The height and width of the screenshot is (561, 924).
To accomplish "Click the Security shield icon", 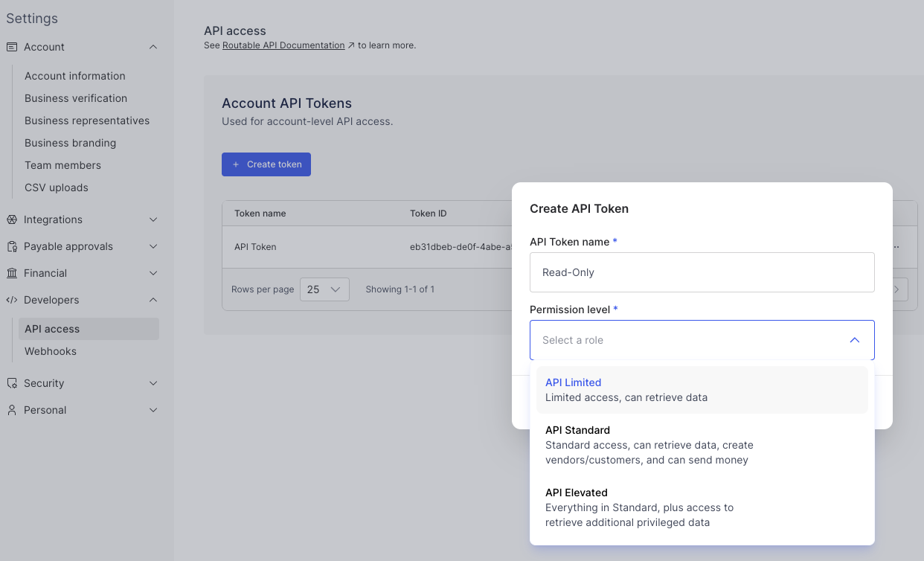I will [12, 383].
